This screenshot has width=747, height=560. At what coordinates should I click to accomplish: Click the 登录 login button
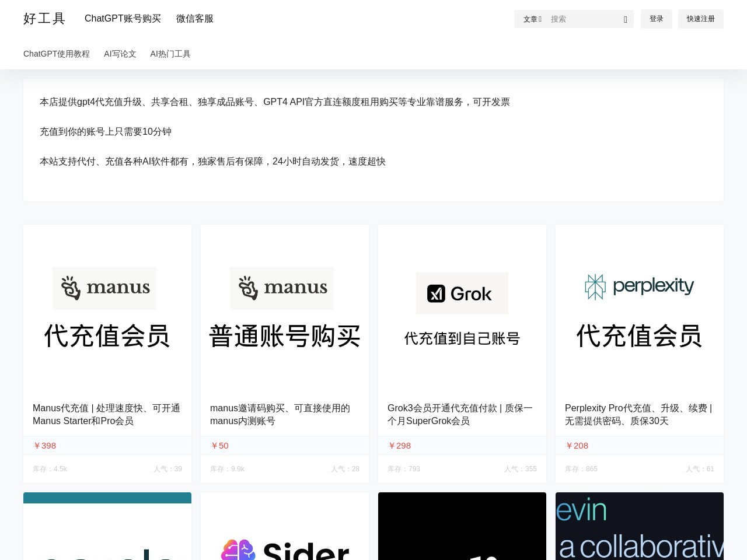point(656,19)
